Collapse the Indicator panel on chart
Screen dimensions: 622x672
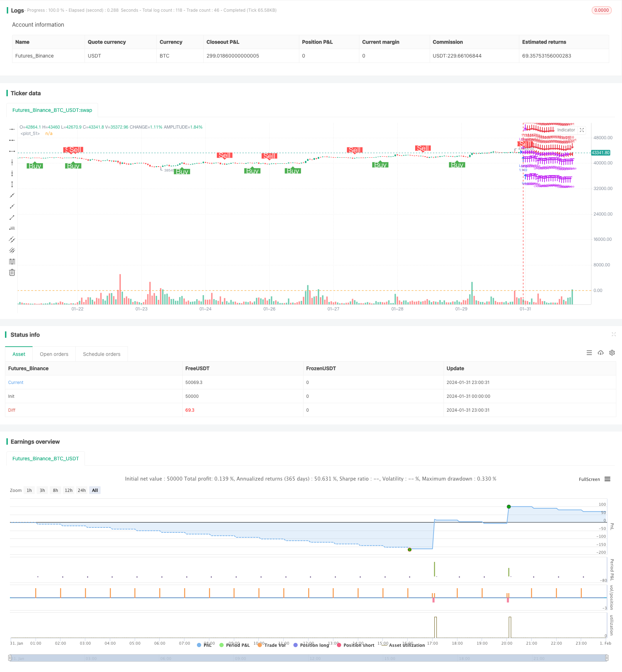pos(582,130)
